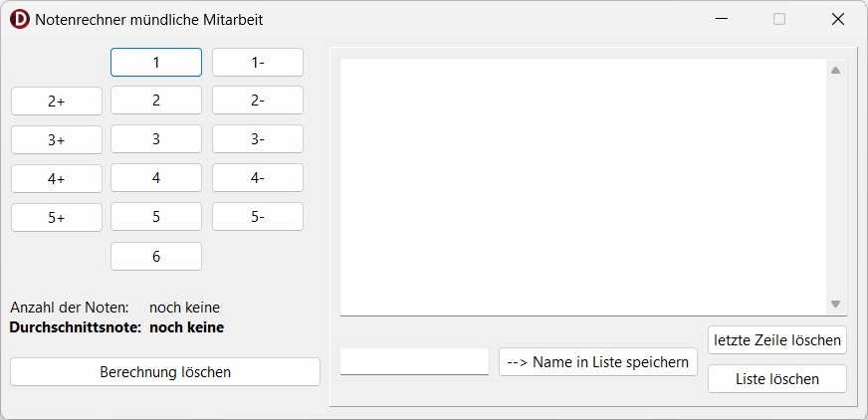Click the 5- grade button
Viewport: 868px width, 420px height.
258,217
